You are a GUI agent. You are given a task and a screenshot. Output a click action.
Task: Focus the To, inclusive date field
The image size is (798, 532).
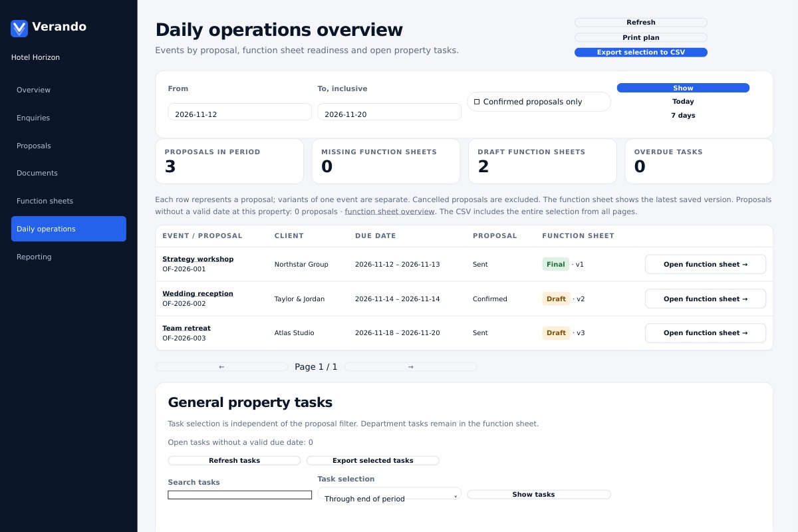coord(389,112)
